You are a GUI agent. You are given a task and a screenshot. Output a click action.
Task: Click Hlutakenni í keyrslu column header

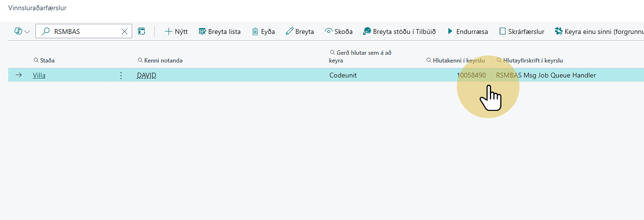click(x=456, y=61)
